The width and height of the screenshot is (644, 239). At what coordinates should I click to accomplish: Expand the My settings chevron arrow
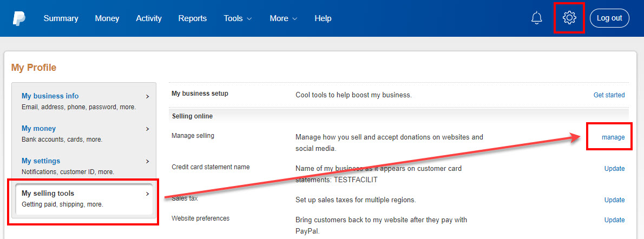click(x=147, y=161)
